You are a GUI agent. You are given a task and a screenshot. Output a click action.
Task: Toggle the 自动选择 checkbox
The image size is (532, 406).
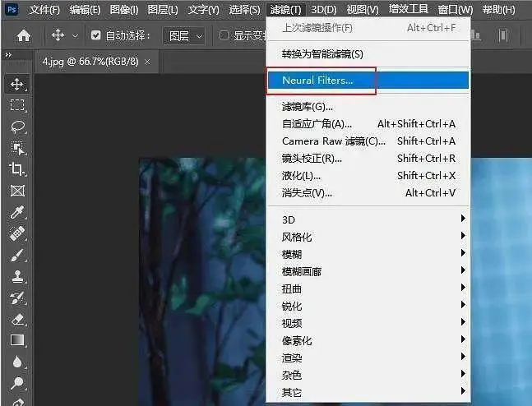(x=96, y=36)
